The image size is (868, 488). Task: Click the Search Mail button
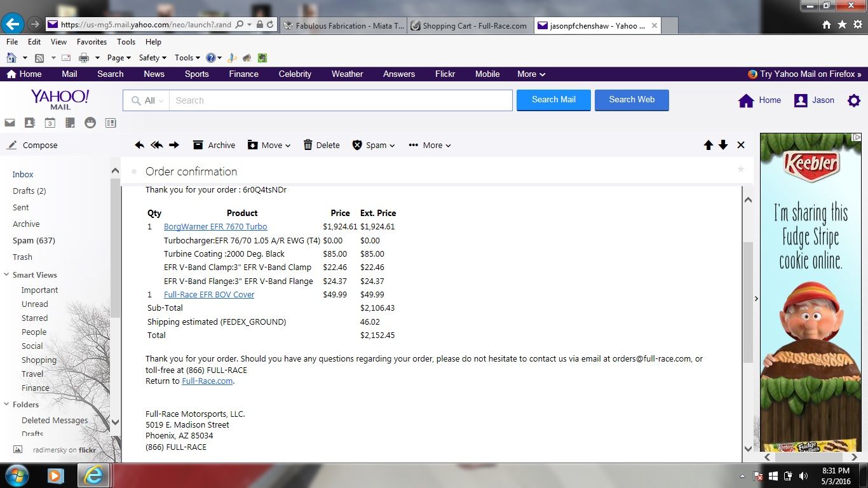pos(553,100)
